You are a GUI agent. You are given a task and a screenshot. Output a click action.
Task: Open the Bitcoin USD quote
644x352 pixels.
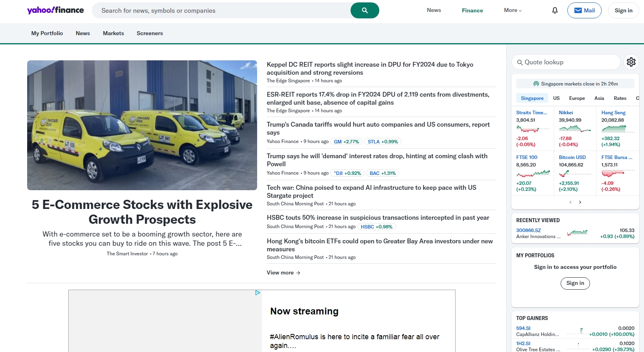click(x=572, y=157)
